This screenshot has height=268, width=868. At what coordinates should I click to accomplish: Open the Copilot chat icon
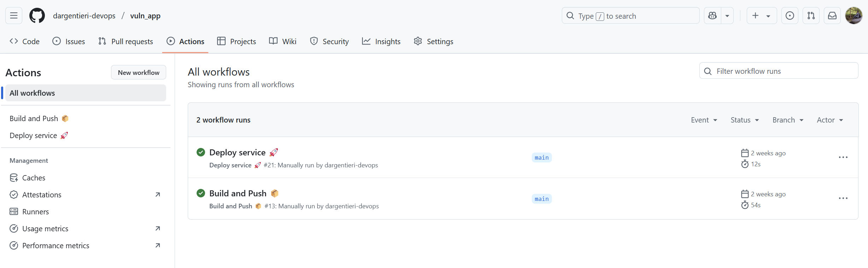(712, 16)
